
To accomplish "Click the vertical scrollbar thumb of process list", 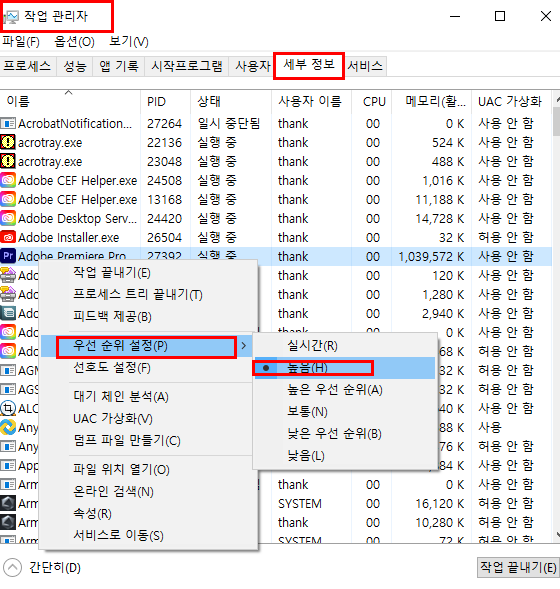I will coord(556,121).
